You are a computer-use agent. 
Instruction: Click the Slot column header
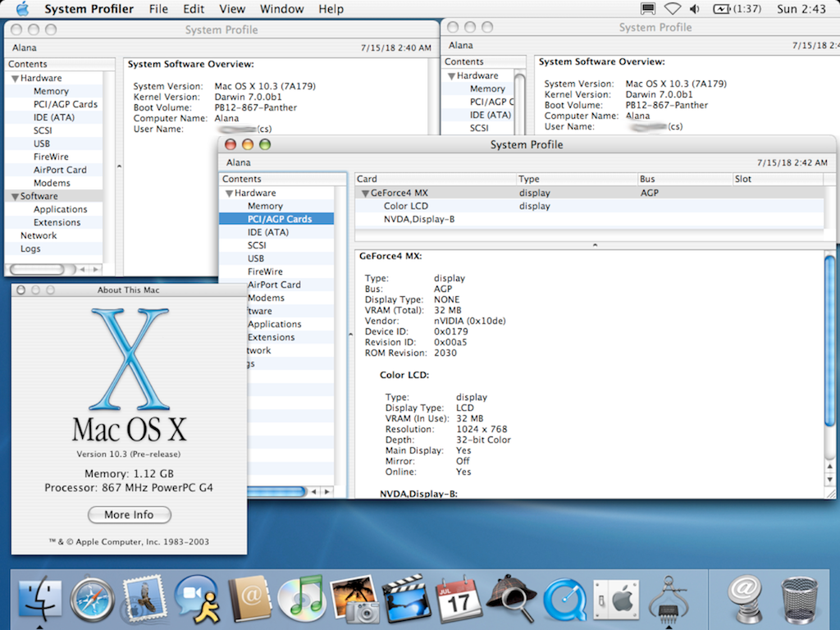pos(778,179)
